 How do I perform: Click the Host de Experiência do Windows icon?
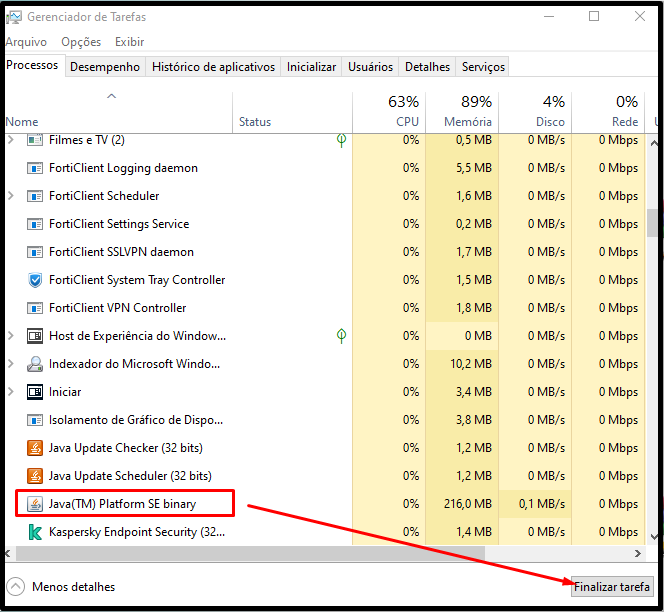click(35, 336)
